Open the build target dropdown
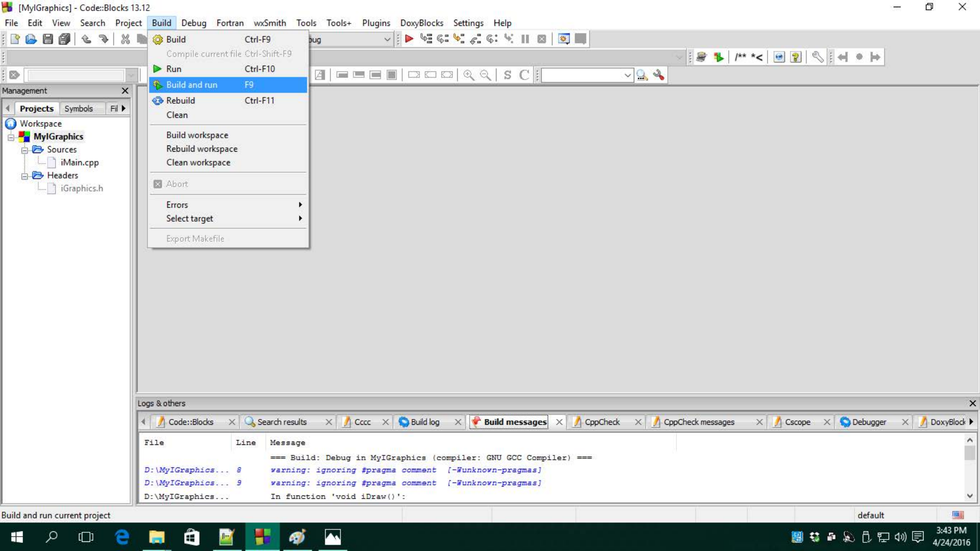The height and width of the screenshot is (551, 980). click(387, 39)
